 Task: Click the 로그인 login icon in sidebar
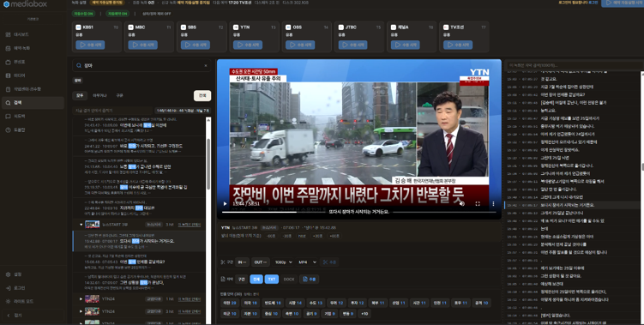pyautogui.click(x=9, y=288)
